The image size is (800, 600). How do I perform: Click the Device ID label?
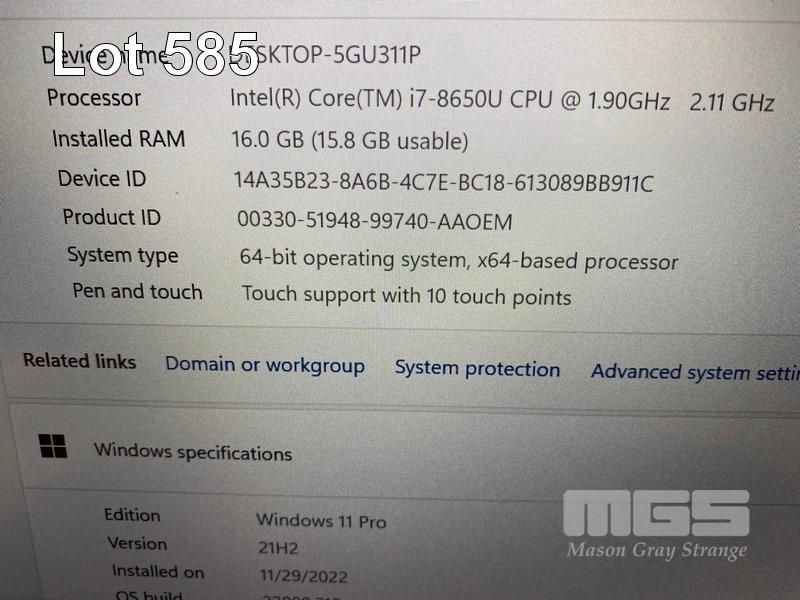[102, 179]
